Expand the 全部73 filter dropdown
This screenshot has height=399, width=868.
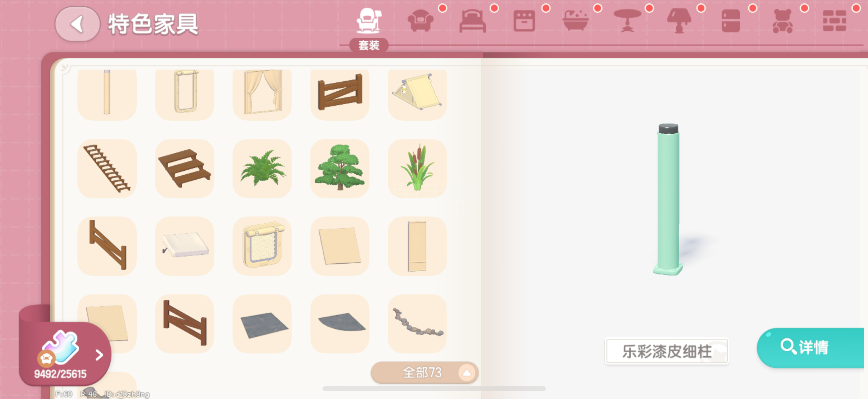click(x=424, y=373)
